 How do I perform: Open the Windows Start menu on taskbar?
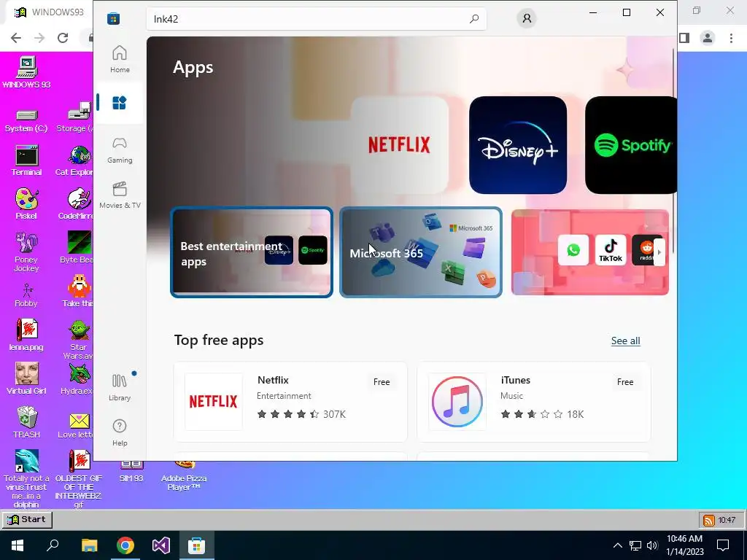[18, 545]
